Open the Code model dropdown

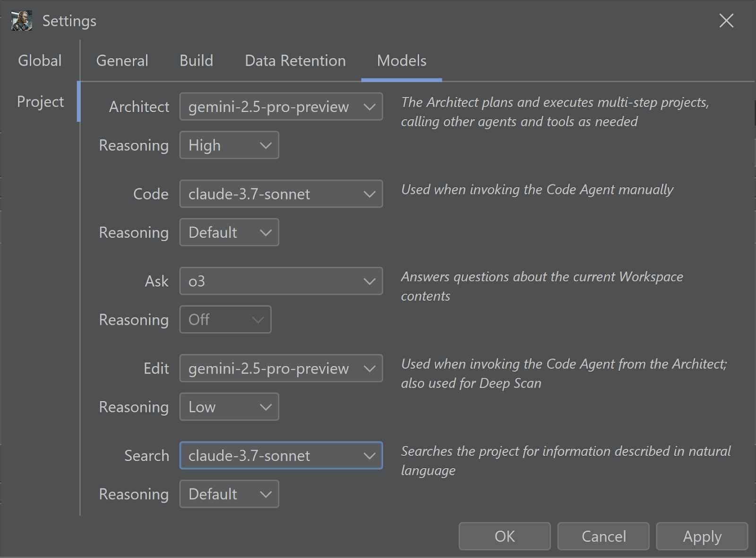[281, 194]
